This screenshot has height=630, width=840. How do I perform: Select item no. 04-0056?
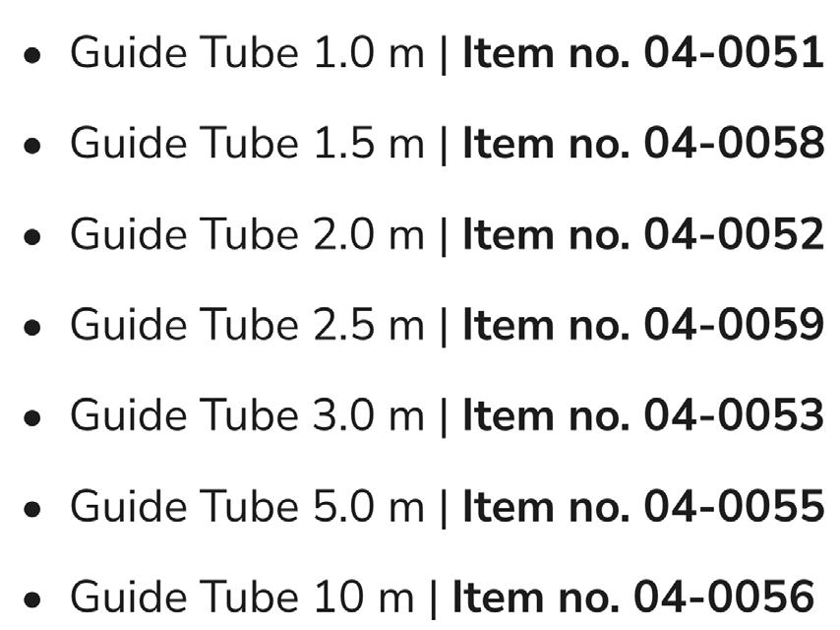[633, 598]
